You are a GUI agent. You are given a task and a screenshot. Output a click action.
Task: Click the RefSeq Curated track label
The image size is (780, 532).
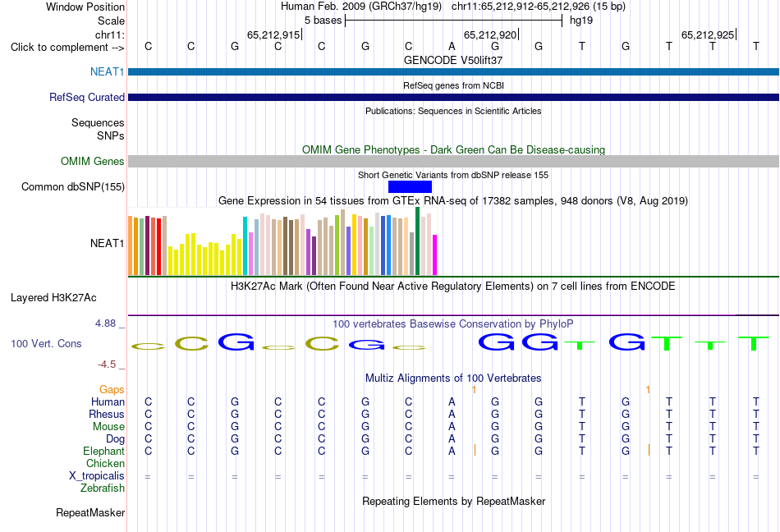click(86, 97)
